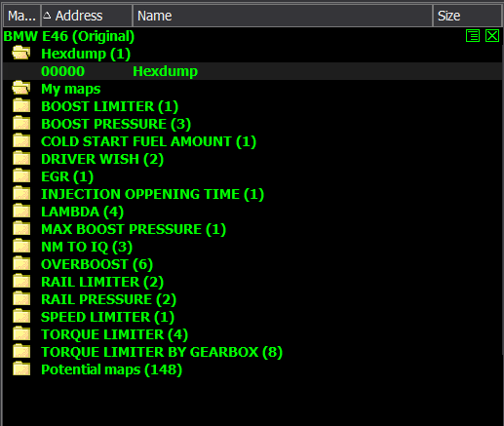Image resolution: width=504 pixels, height=426 pixels.
Task: Expand RAIL PRESSURE (2) folder
Action: coord(108,299)
